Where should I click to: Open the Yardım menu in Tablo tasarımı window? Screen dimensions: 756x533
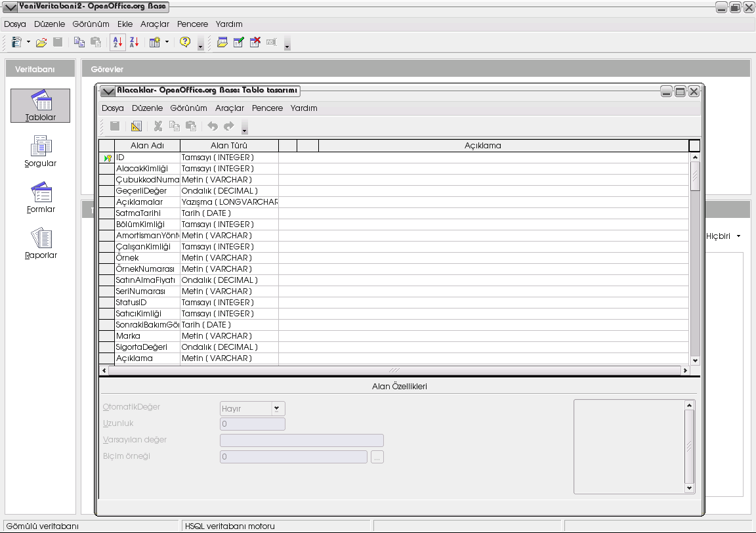304,108
